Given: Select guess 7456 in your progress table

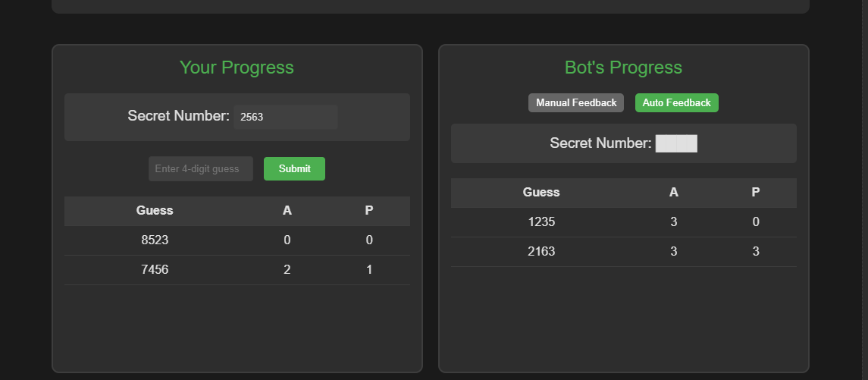Looking at the screenshot, I should [x=155, y=269].
